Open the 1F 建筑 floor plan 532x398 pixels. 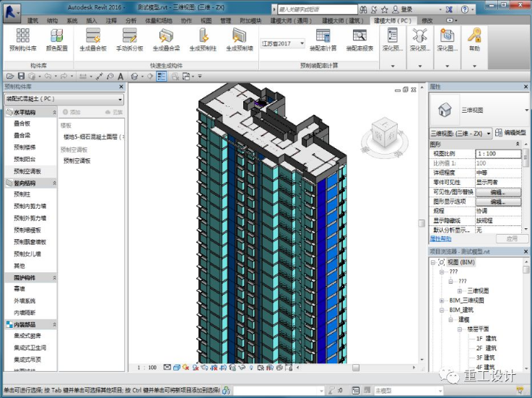487,339
